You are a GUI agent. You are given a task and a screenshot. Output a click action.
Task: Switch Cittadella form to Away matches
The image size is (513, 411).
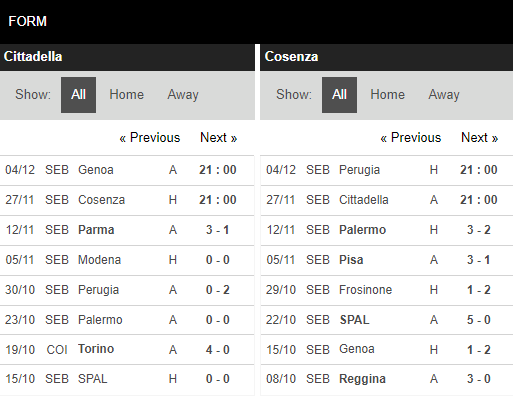click(x=183, y=95)
